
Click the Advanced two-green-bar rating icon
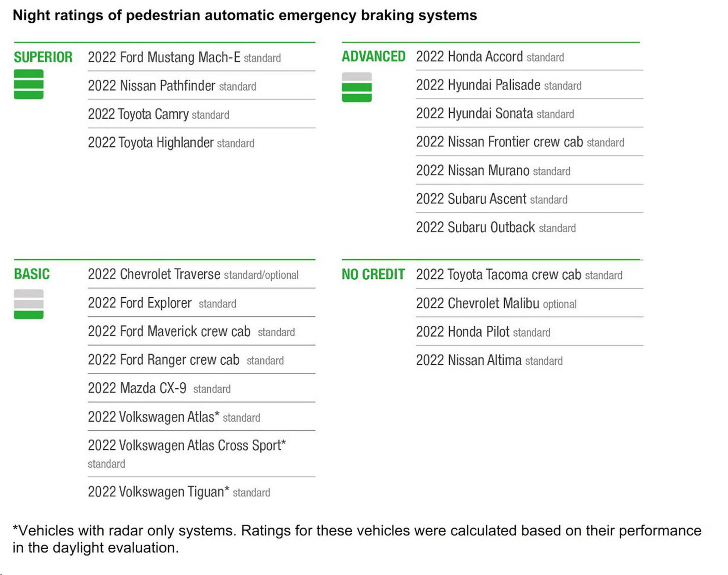356,87
